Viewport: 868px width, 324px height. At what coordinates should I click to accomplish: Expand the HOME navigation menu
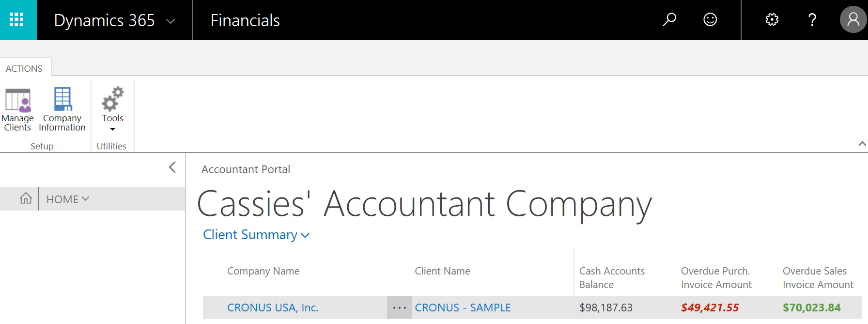click(x=67, y=199)
